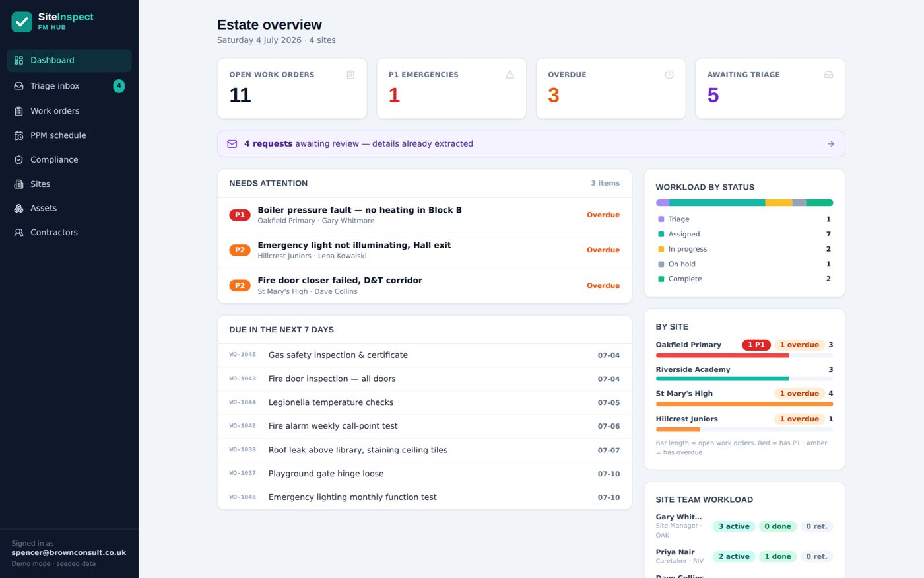Click the '1 P1' badge for Oakfield Primary

point(756,345)
